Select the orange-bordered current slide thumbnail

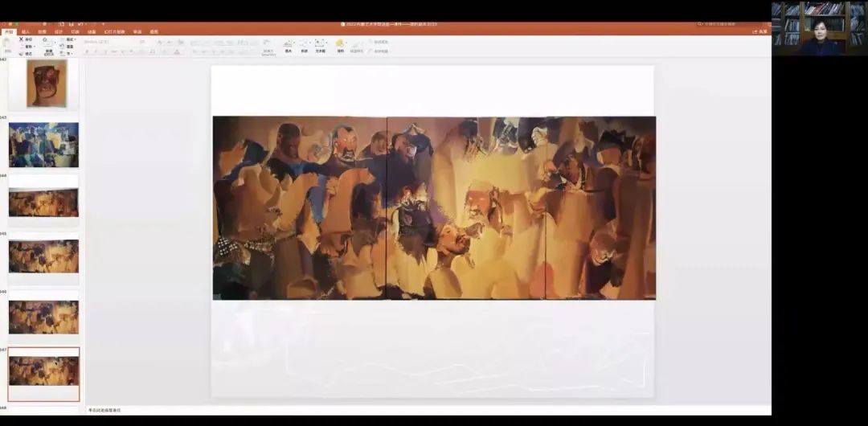pyautogui.click(x=43, y=374)
